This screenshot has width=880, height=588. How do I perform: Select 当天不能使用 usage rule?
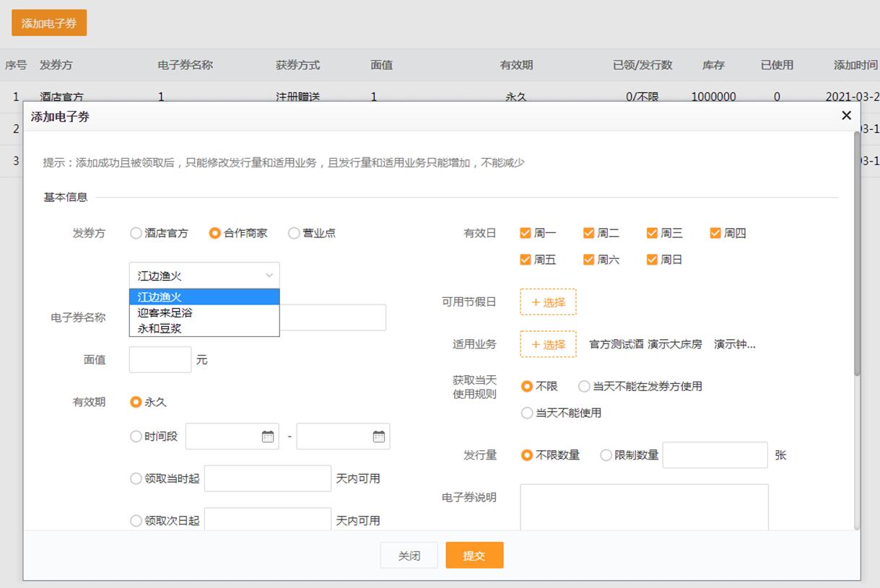tap(527, 413)
